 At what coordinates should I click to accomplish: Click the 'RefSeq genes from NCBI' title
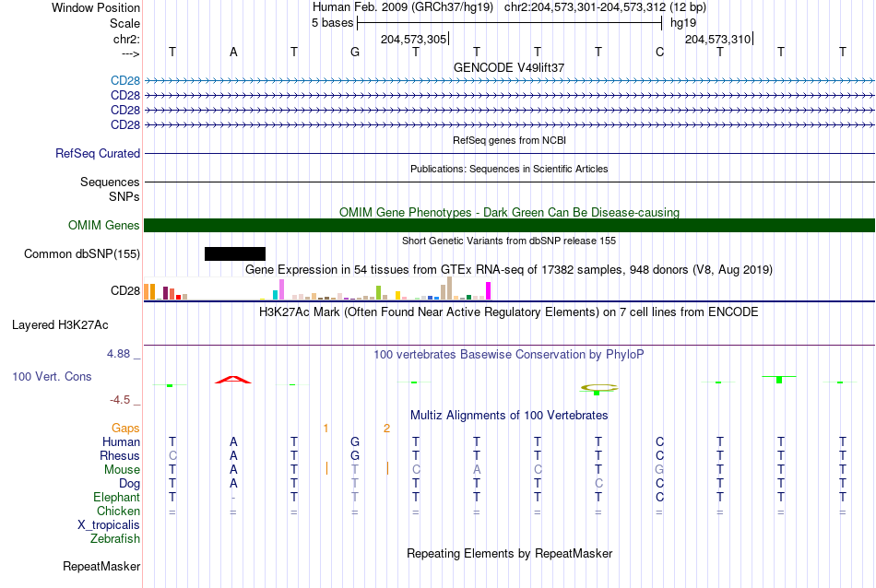pyautogui.click(x=510, y=140)
